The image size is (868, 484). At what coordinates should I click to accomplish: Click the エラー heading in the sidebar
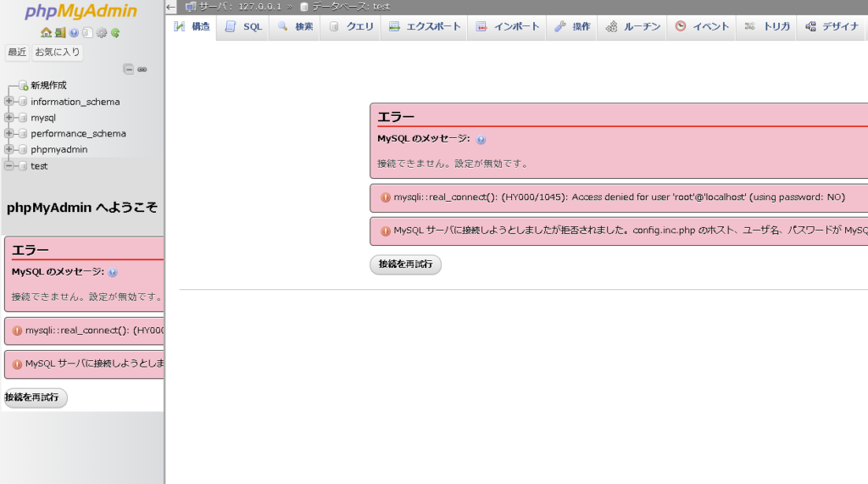click(x=31, y=250)
